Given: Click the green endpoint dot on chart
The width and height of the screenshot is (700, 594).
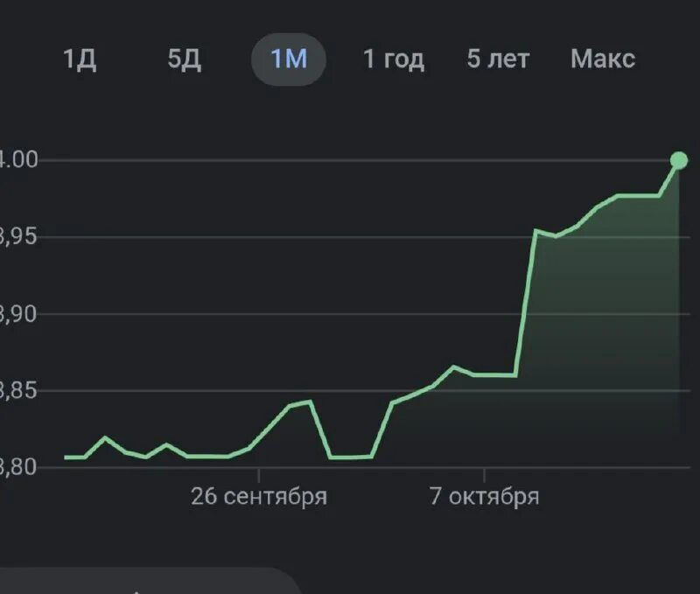Looking at the screenshot, I should tap(679, 160).
